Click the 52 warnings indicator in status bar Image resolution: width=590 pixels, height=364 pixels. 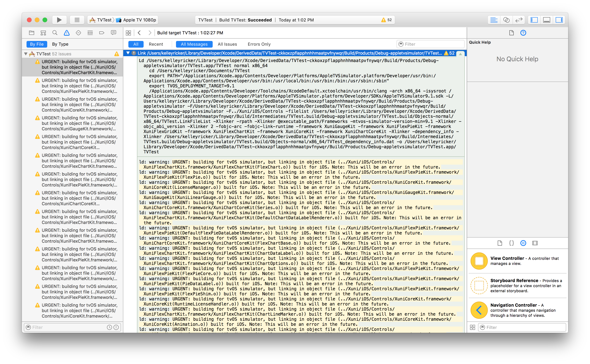(x=386, y=20)
